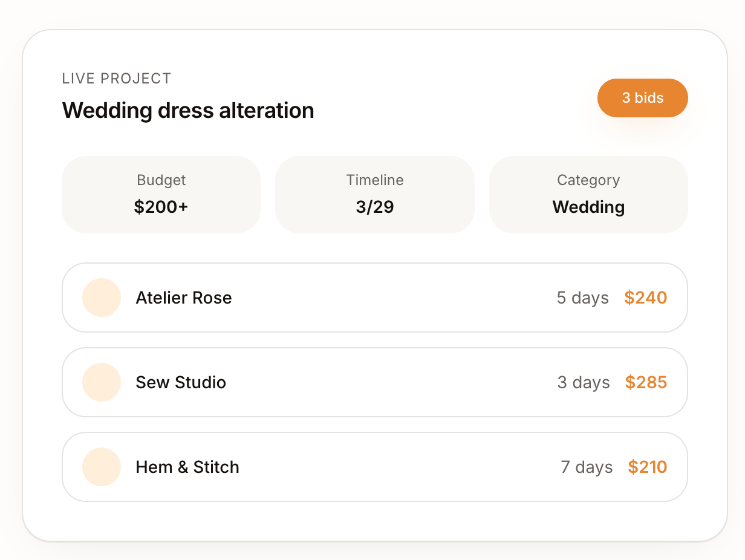Select the Category Wedding card
Image resolution: width=745 pixels, height=560 pixels.
tap(588, 195)
